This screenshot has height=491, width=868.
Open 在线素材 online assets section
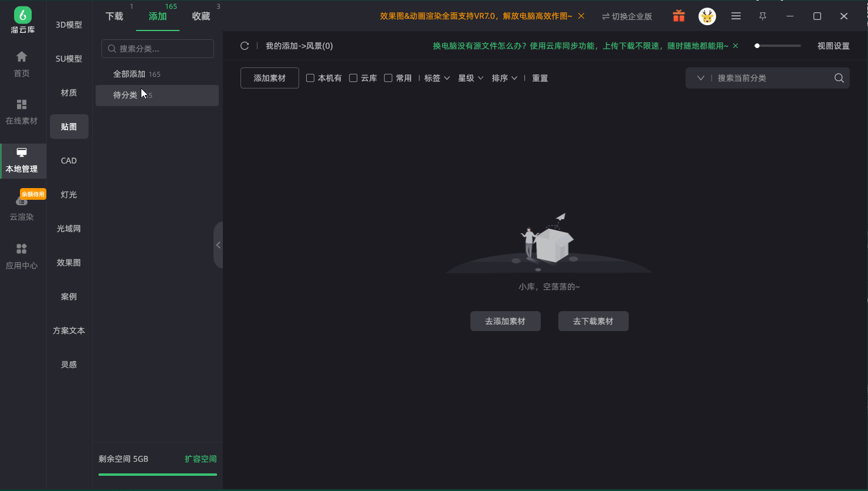click(22, 111)
